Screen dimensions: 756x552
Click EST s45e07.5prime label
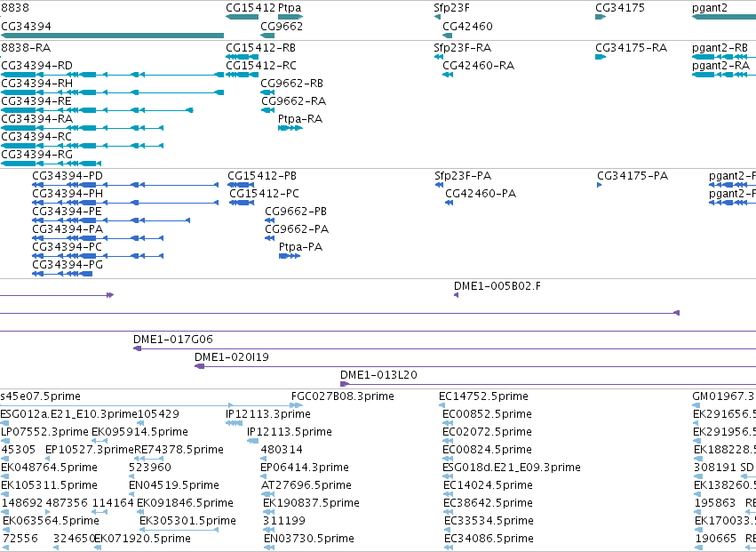[x=41, y=396]
